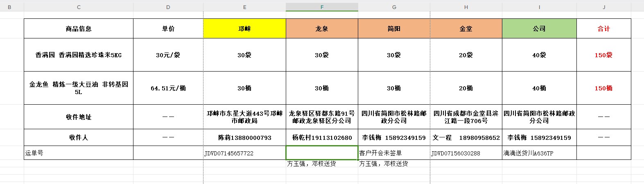Select the 文一程 18980958652 recipient cell
This screenshot has height=184, width=644.
(466, 137)
